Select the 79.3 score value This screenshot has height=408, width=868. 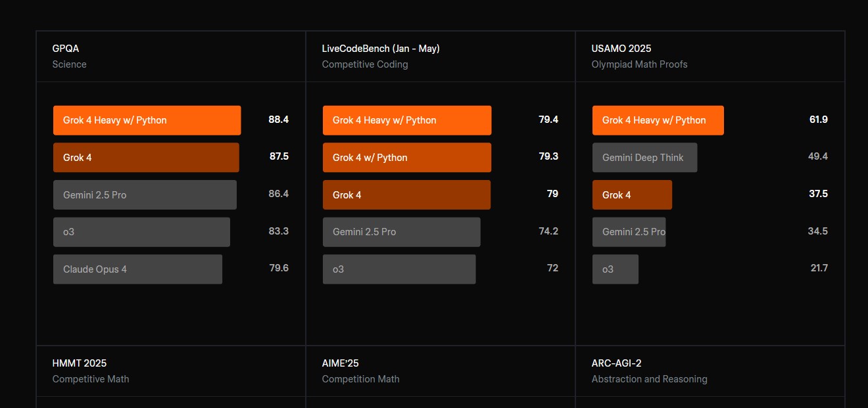(x=548, y=156)
